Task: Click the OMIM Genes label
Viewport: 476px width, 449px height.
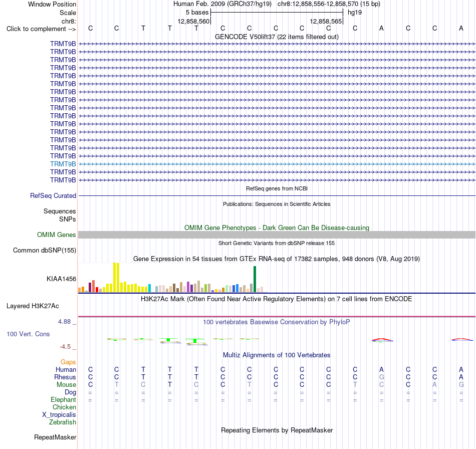Action: pyautogui.click(x=56, y=235)
